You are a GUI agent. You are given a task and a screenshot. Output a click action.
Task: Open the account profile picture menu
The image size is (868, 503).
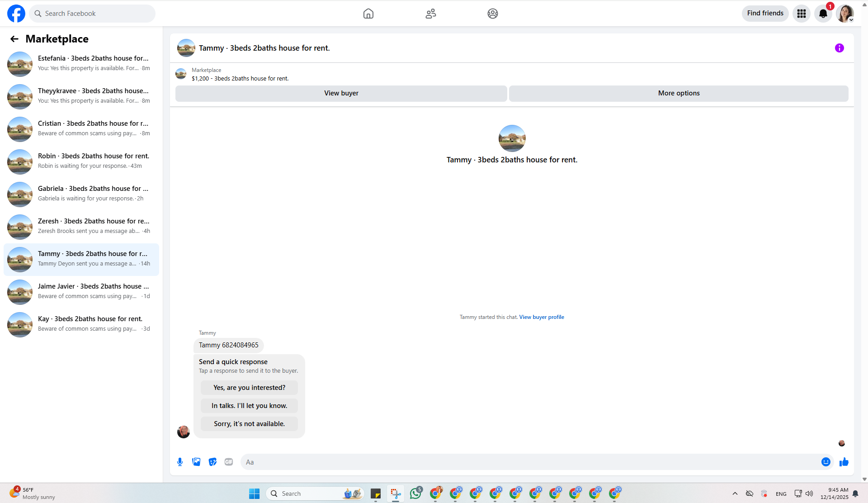845,14
